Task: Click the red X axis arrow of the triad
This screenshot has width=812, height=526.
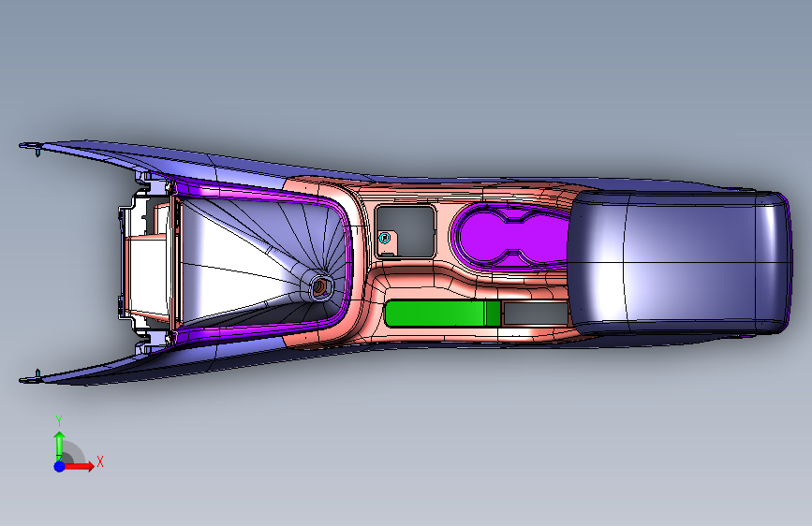Action: pyautogui.click(x=80, y=466)
